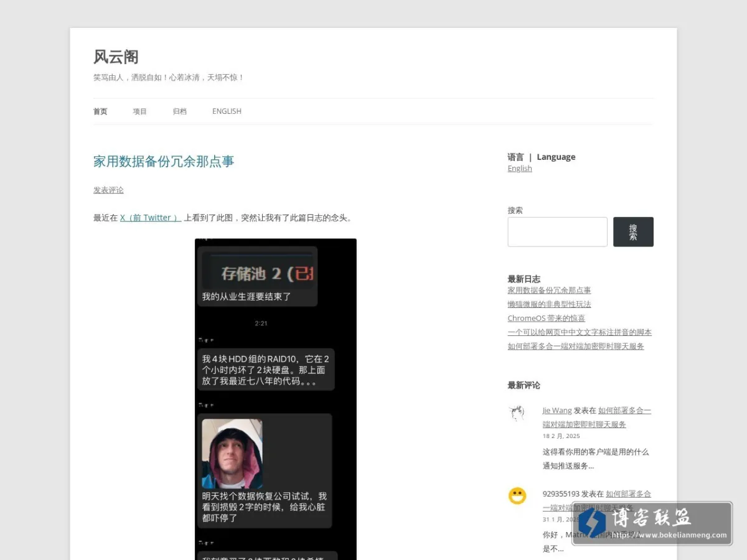
Task: Click the tagline 笑骂由人，洒脱自如
Action: coord(169,78)
